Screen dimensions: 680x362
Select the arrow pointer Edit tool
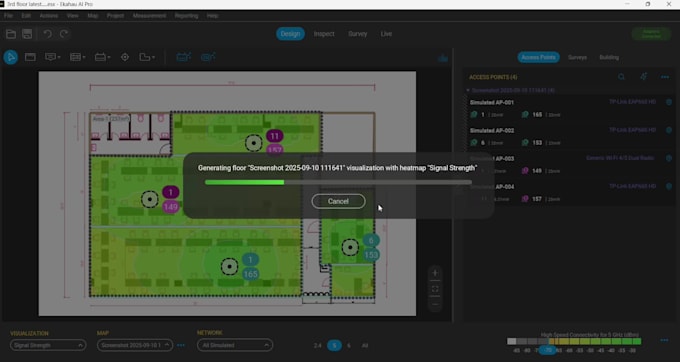point(11,57)
